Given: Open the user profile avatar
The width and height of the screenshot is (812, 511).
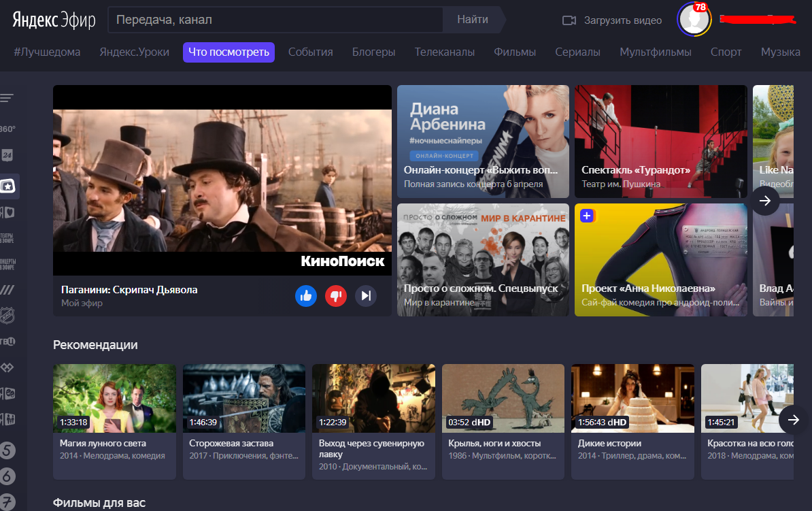Looking at the screenshot, I should 694,19.
